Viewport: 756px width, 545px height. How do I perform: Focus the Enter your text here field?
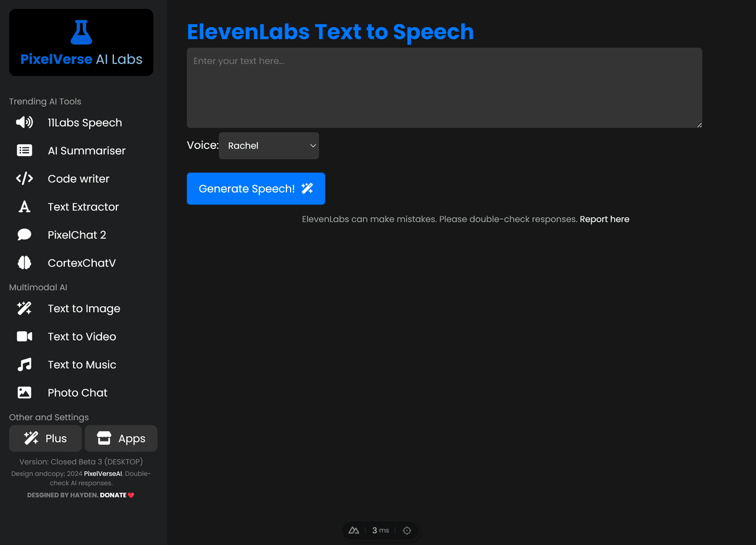444,87
